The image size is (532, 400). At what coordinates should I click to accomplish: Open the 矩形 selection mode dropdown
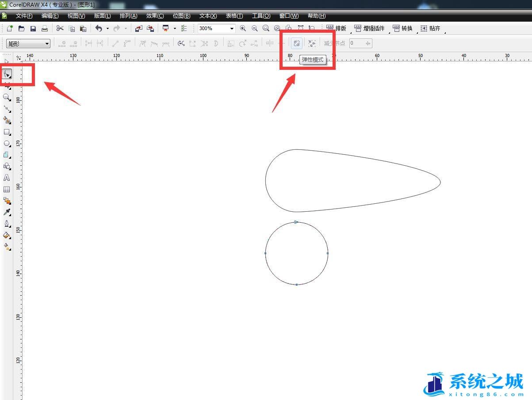click(47, 43)
